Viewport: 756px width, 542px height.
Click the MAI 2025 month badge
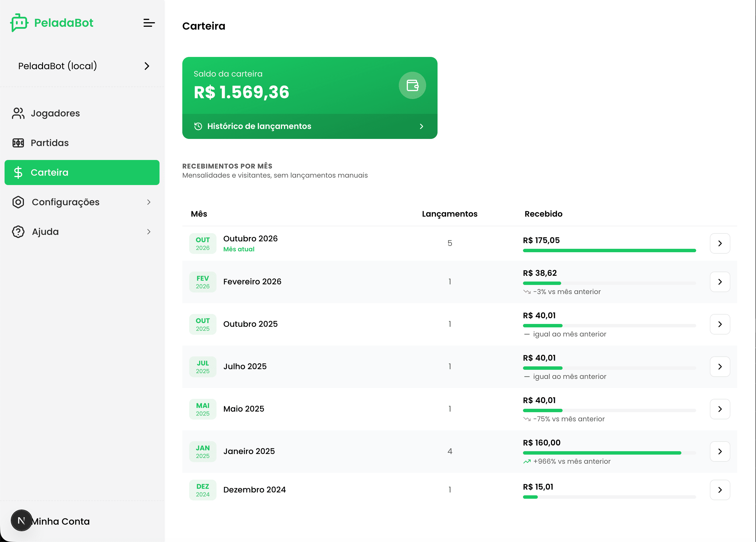203,409
